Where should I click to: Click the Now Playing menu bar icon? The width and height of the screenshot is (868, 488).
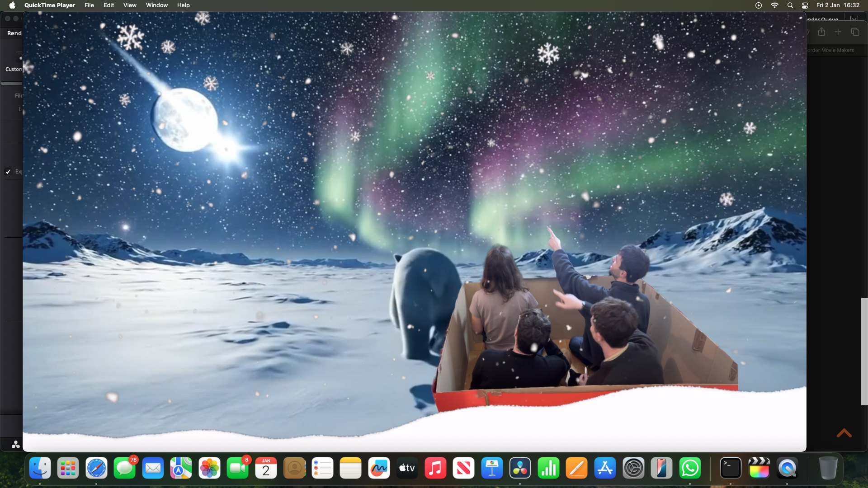point(759,5)
